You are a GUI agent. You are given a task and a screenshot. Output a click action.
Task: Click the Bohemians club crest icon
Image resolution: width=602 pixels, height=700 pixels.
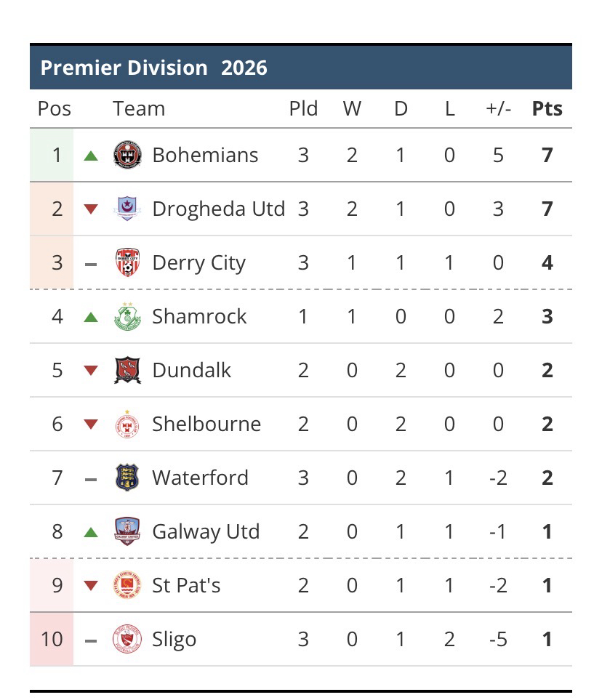point(127,156)
